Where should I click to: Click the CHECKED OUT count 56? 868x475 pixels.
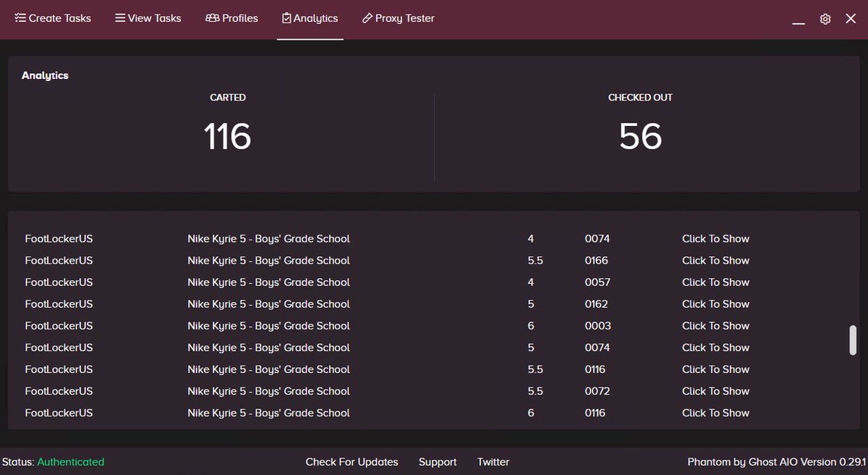point(640,136)
